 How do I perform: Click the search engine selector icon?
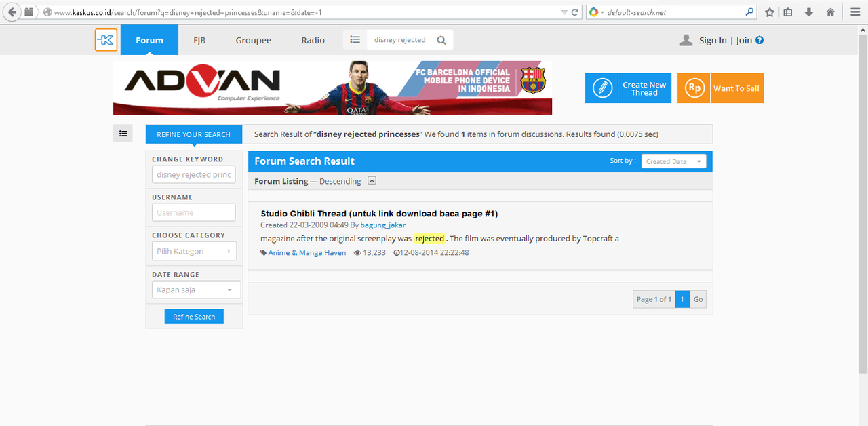point(594,12)
